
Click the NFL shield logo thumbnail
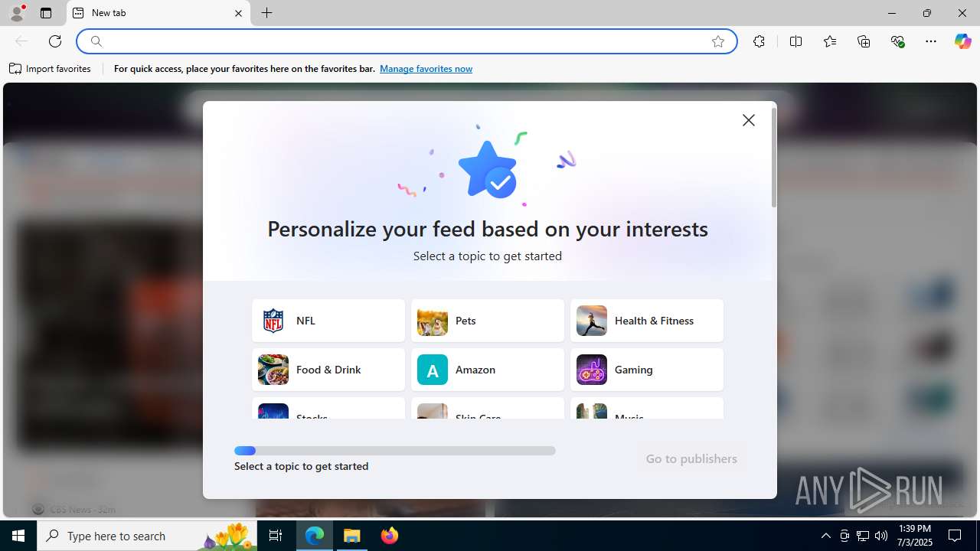273,321
